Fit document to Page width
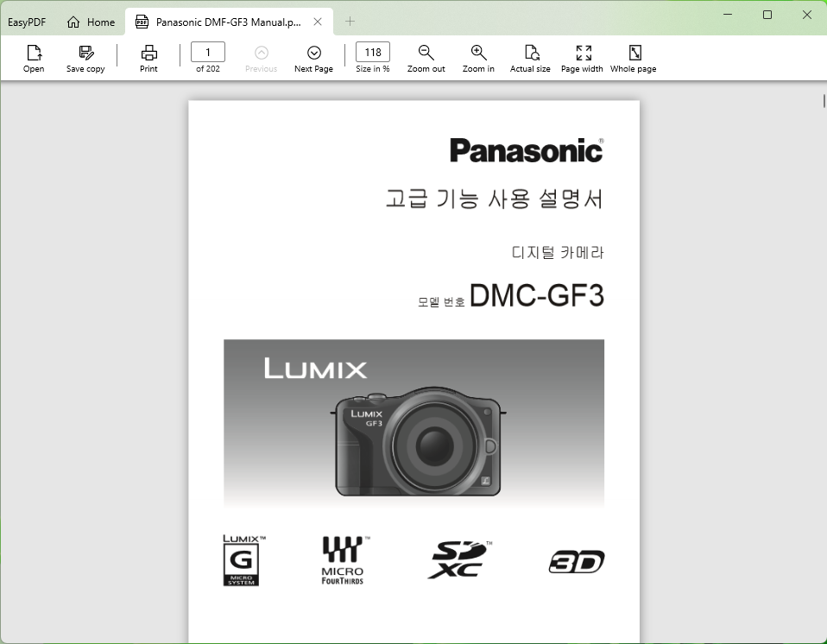 pyautogui.click(x=584, y=53)
